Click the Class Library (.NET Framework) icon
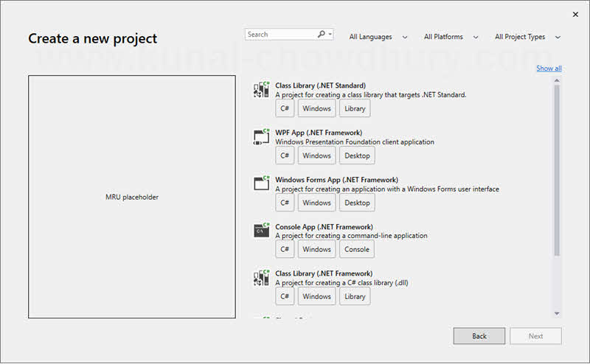The width and height of the screenshot is (590, 364). point(261,278)
